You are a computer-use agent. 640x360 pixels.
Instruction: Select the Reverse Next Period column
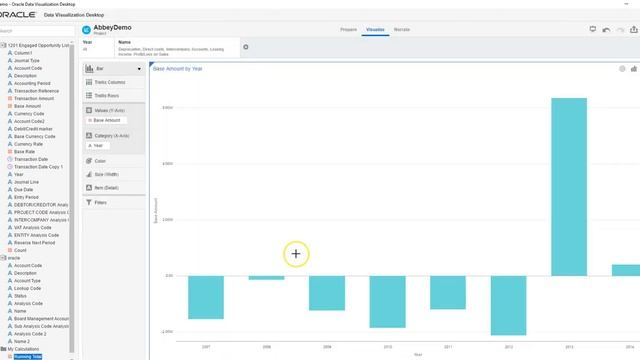pos(34,243)
